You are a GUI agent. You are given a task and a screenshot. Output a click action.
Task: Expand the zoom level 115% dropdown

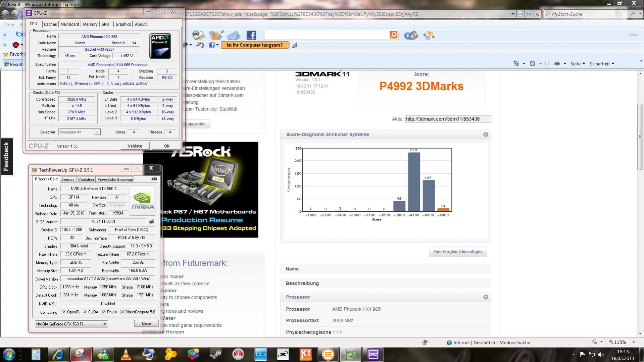(634, 342)
